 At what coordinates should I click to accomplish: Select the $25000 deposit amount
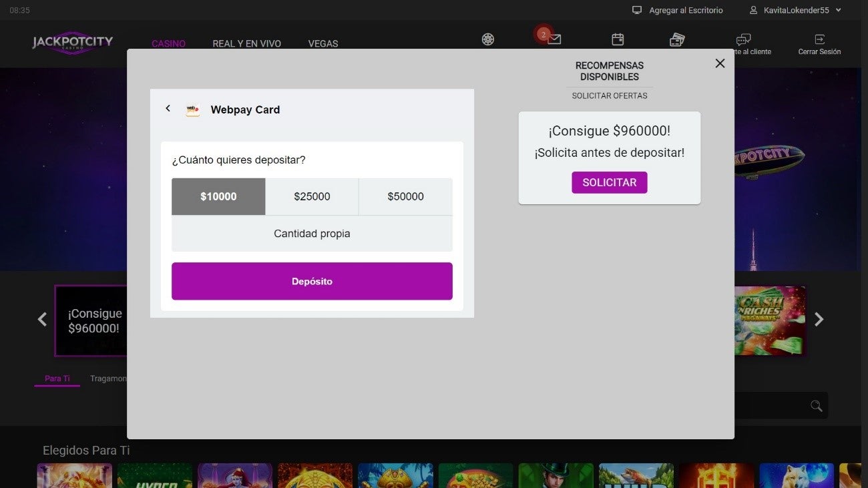(x=312, y=196)
